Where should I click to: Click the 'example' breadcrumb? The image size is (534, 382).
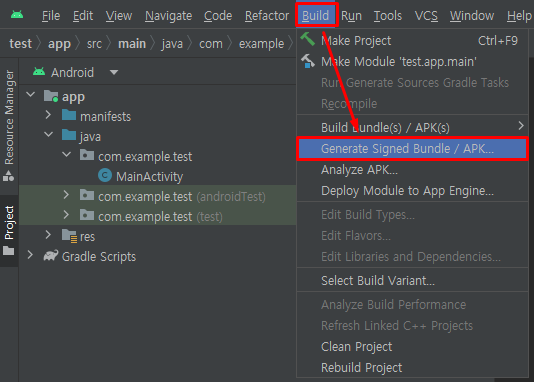[x=262, y=44]
